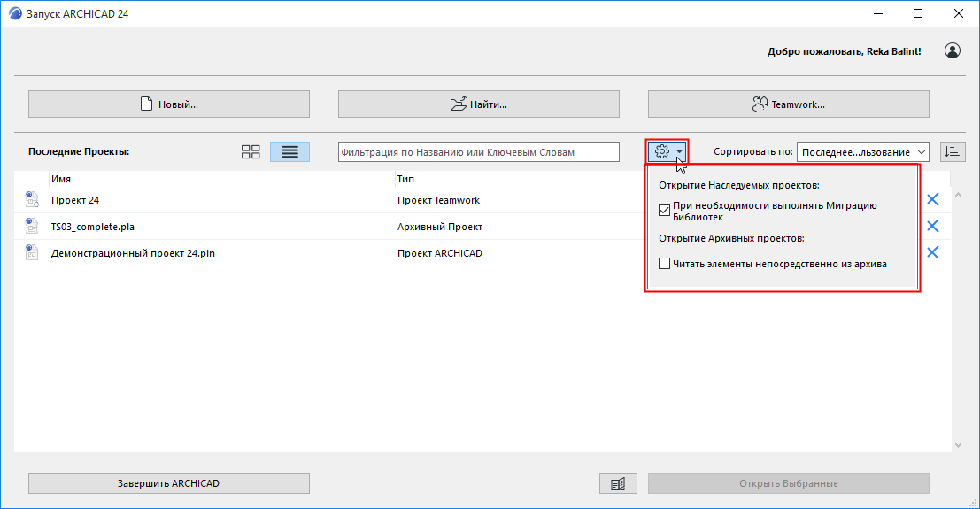Maximize the ARCHICAD launch window
The height and width of the screenshot is (509, 980).
[x=918, y=14]
